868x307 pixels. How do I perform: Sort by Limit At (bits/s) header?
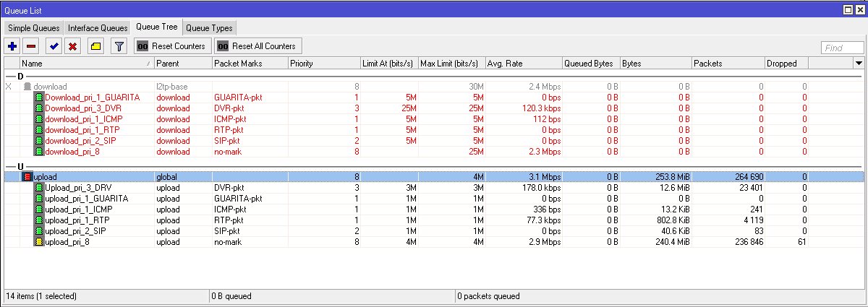(x=389, y=64)
